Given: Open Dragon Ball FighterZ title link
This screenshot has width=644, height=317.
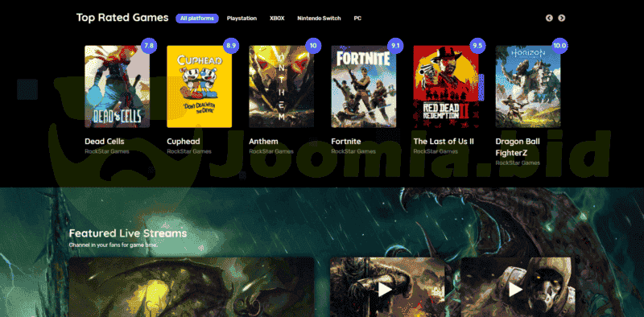Looking at the screenshot, I should click(x=518, y=147).
